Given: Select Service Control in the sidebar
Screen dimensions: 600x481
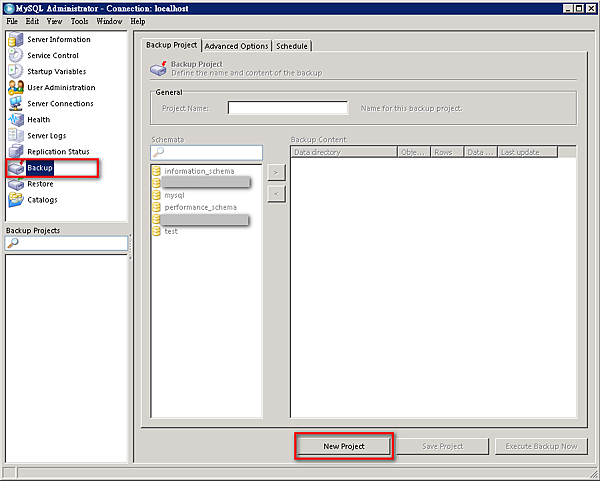Looking at the screenshot, I should tap(53, 55).
